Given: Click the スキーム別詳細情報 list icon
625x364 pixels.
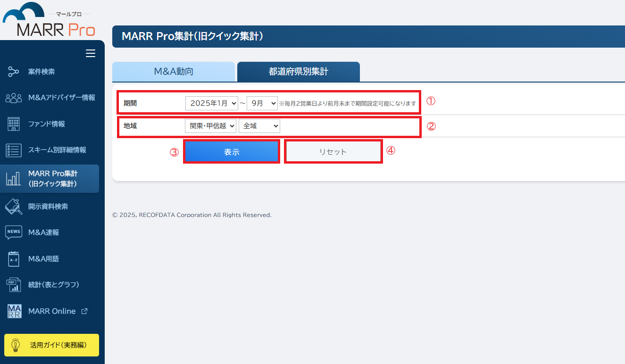Looking at the screenshot, I should (x=13, y=150).
